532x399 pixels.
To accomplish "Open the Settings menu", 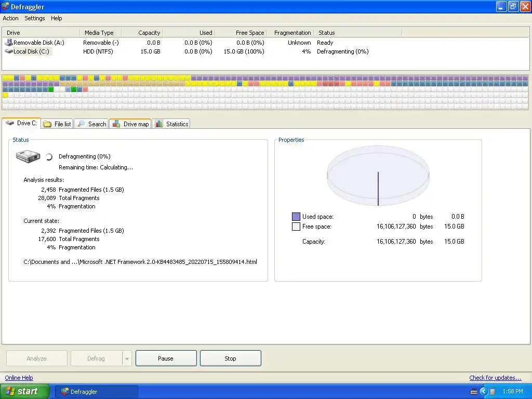I will point(35,18).
